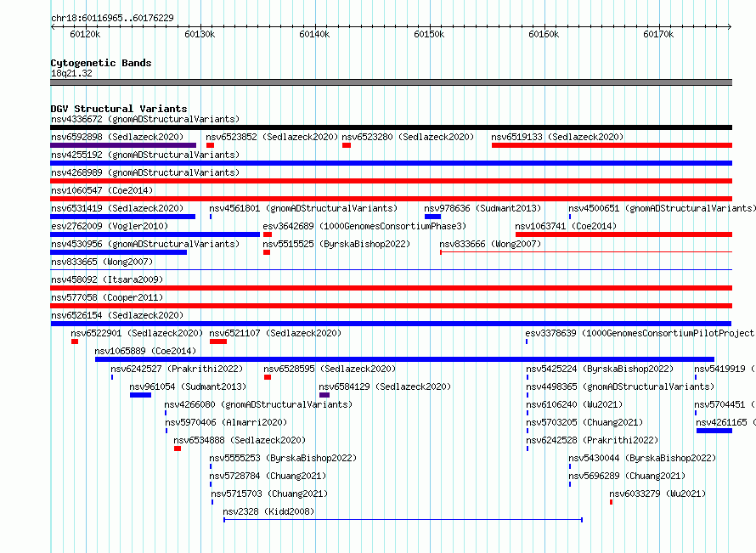This screenshot has width=756, height=553.
Task: Open the DGV Structural Variants track title
Action: [x=119, y=109]
